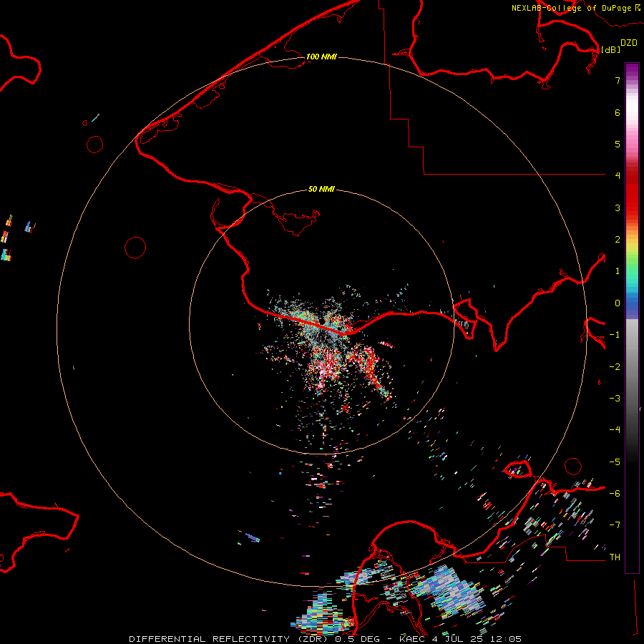Click the 100 NMI range ring label
The image size is (644, 644).
(321, 57)
